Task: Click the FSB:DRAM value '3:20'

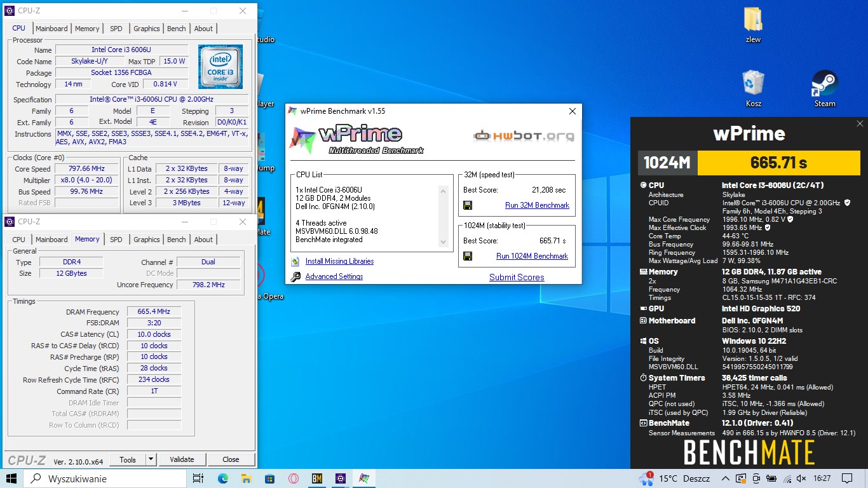Action: click(x=154, y=323)
